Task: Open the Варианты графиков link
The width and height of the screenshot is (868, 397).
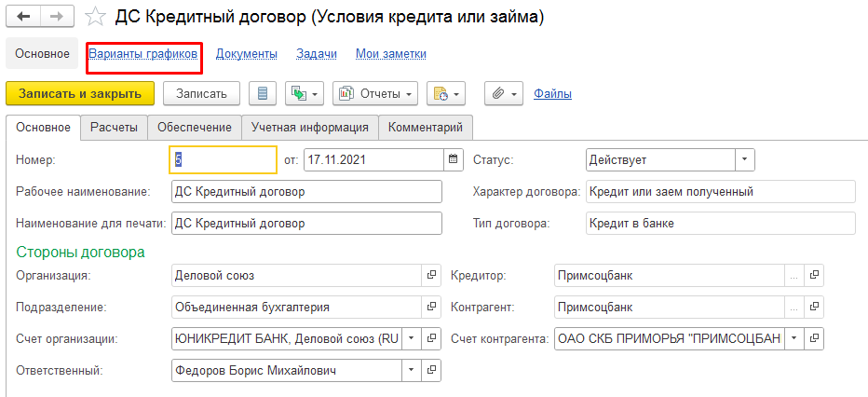Action: click(x=142, y=54)
